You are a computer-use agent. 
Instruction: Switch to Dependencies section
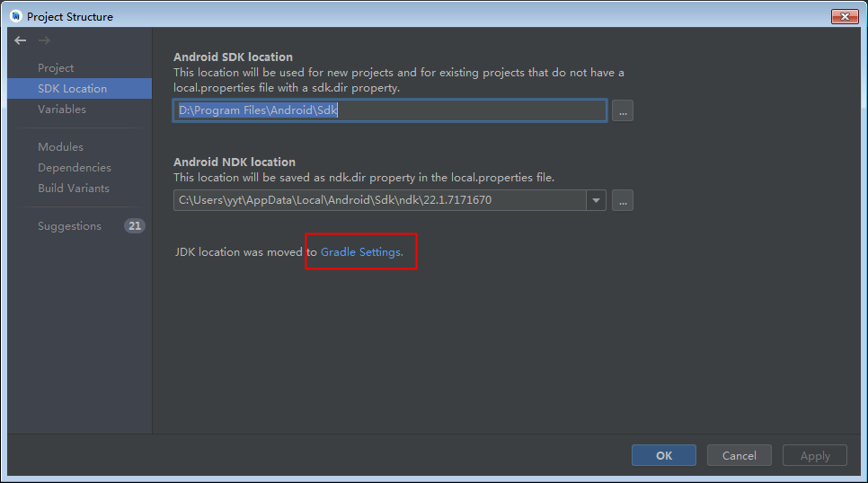click(75, 168)
